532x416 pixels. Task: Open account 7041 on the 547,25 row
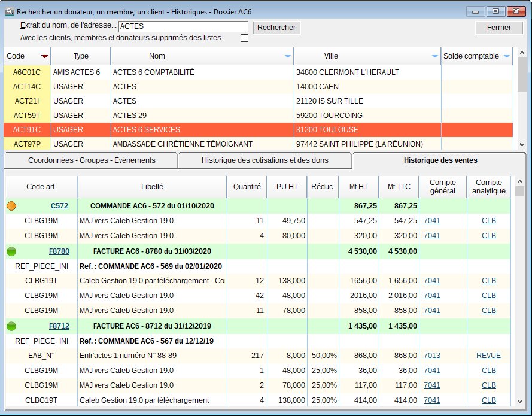click(432, 220)
